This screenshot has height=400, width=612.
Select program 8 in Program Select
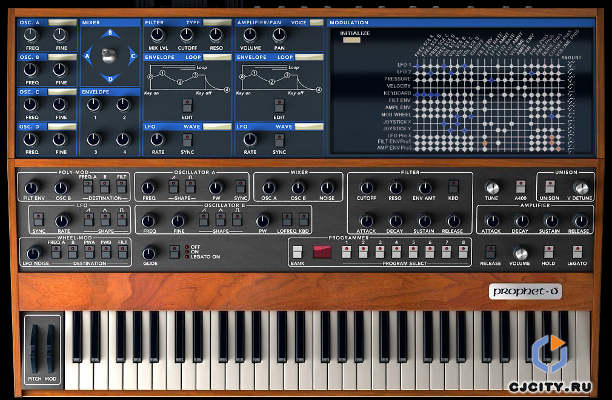[463, 252]
